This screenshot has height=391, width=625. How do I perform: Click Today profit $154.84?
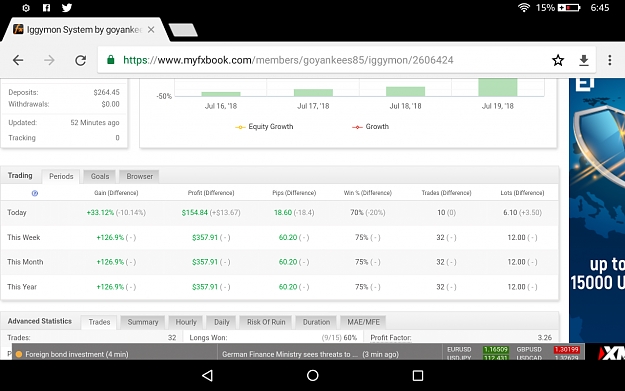[x=195, y=213]
